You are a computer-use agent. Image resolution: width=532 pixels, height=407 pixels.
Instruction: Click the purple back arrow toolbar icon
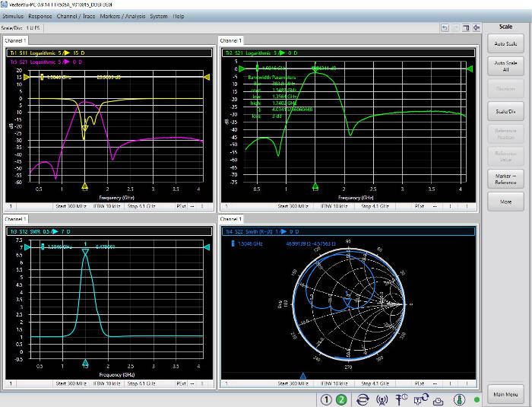click(x=477, y=27)
